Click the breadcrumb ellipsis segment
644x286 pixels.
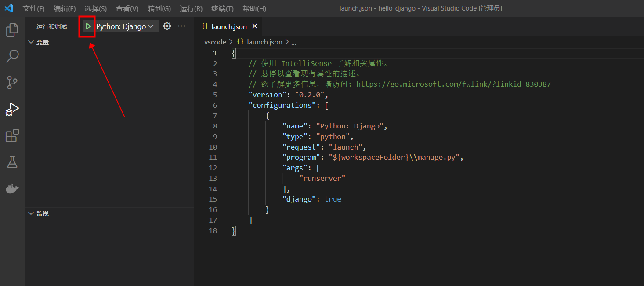(x=294, y=42)
